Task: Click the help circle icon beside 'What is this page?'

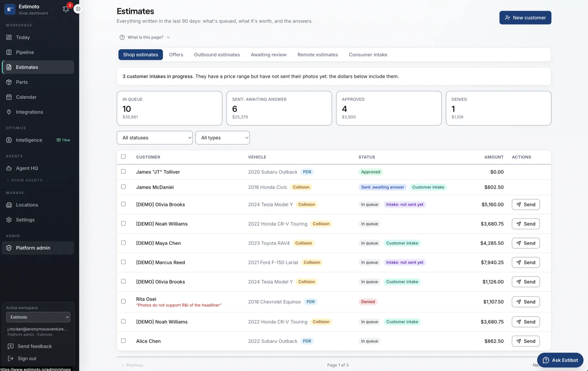Action: coord(122,37)
